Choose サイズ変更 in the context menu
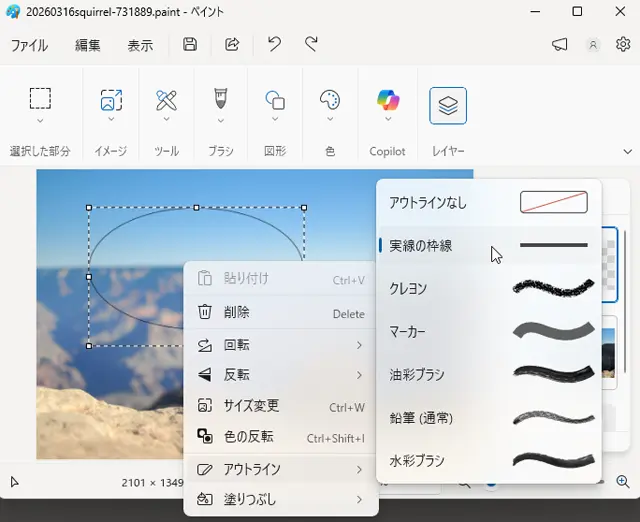The height and width of the screenshot is (522, 640). pyautogui.click(x=281, y=406)
